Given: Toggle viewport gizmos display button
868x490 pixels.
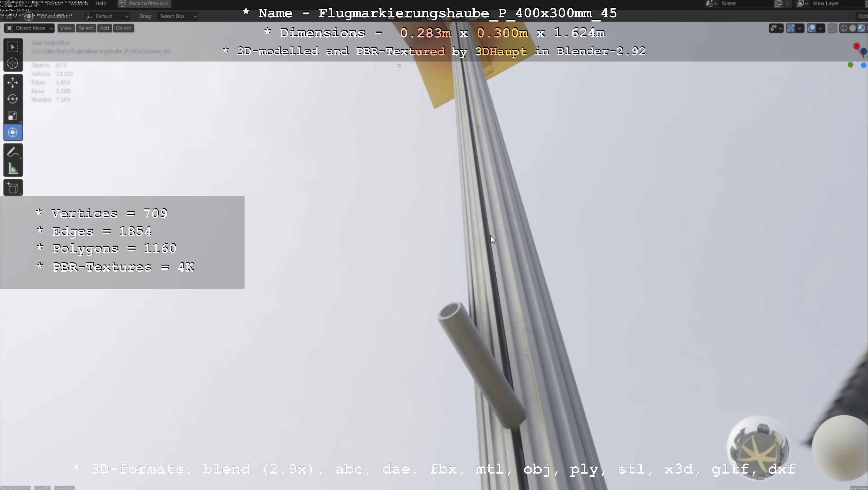Looking at the screenshot, I should 791,28.
